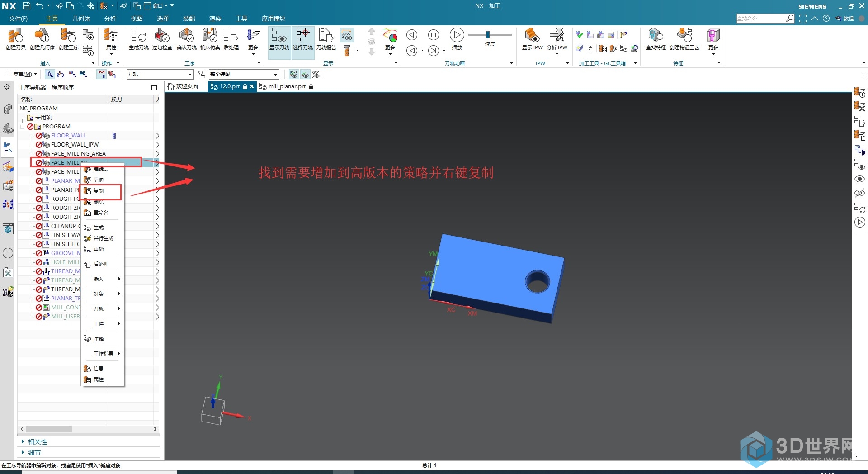Click the geometry view icon
Viewport: 868px width, 474px height.
click(72, 74)
